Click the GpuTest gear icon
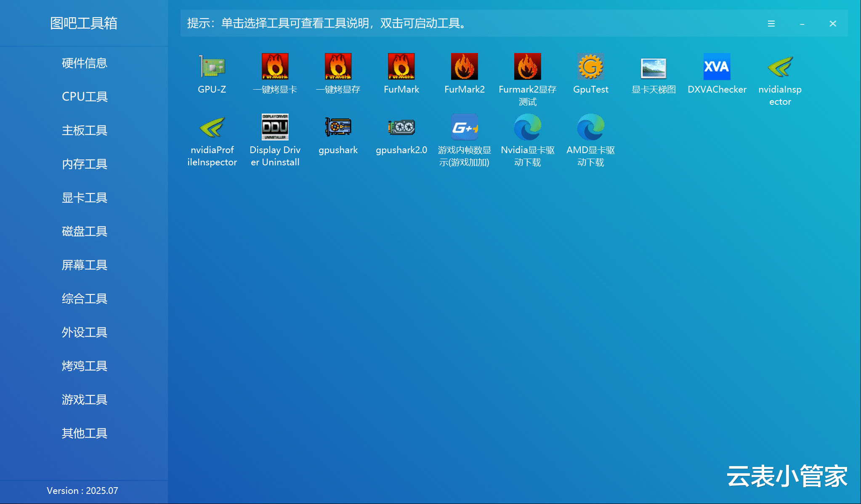861x504 pixels. coord(590,66)
